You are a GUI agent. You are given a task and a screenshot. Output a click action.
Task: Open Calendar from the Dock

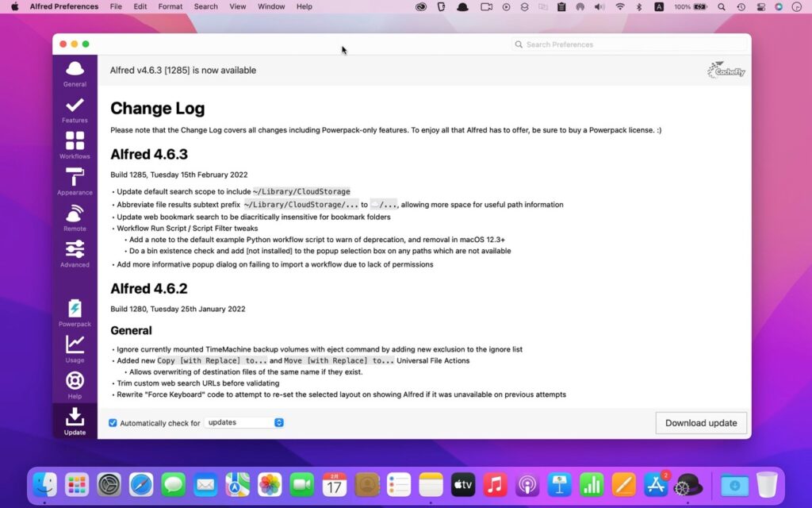(x=335, y=485)
